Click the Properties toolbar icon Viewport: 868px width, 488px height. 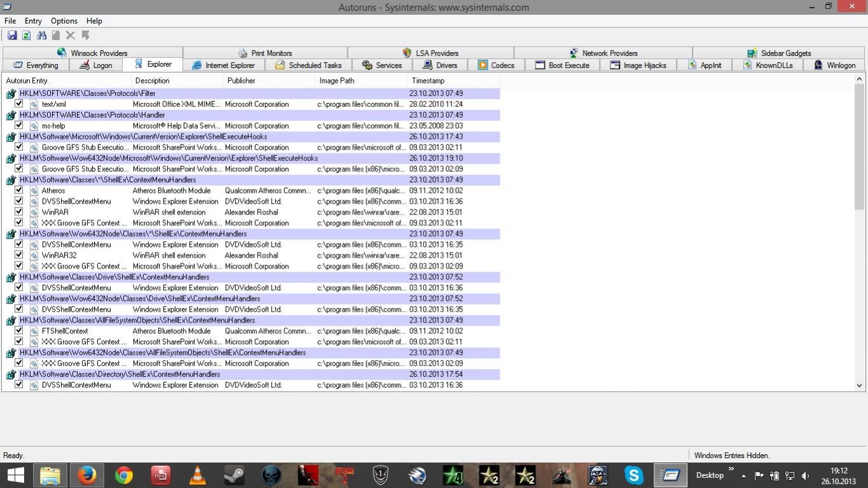click(56, 36)
